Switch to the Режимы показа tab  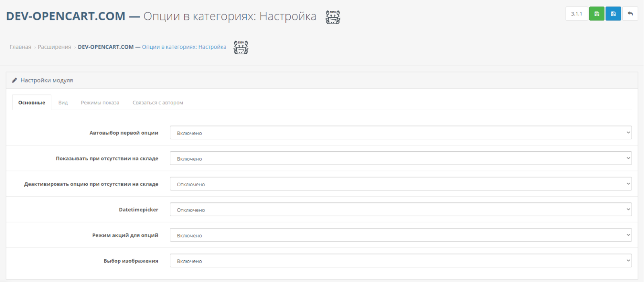point(100,103)
